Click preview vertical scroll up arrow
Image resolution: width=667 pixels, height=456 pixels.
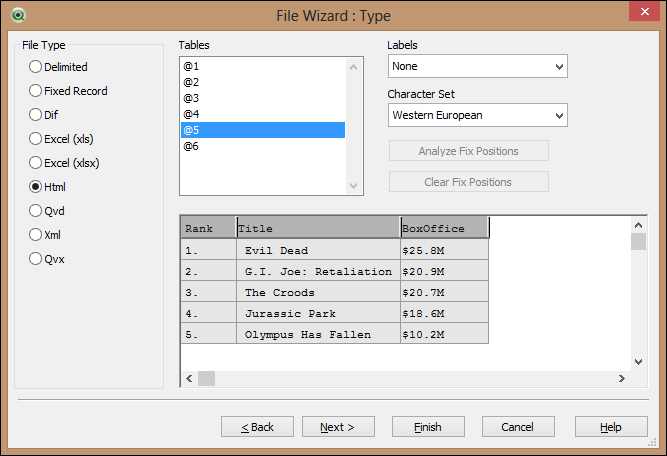coord(638,225)
